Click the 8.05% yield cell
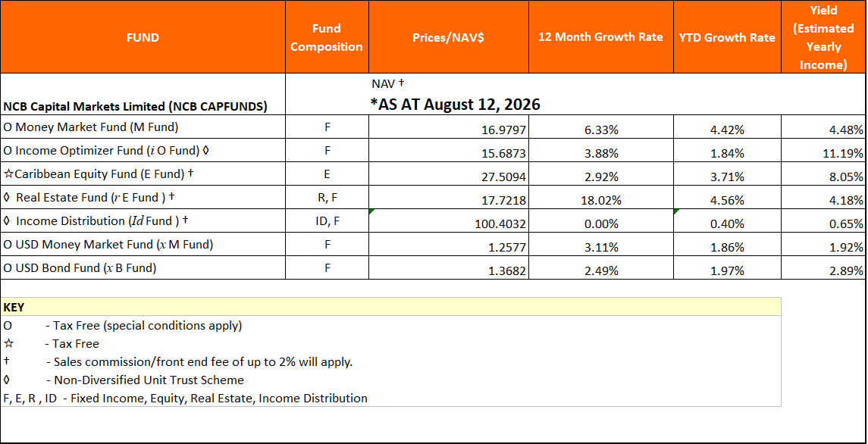 [x=824, y=174]
